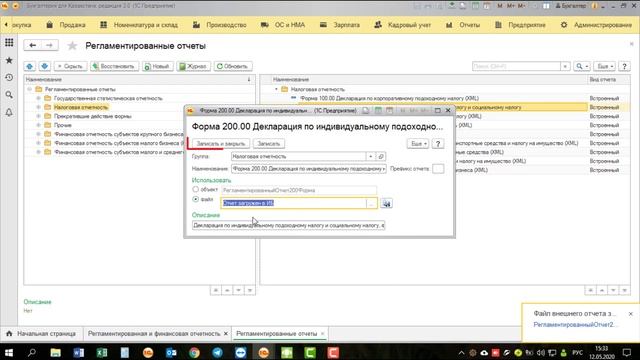Expand Государственная статистическая отчетность folder

(x=38, y=98)
